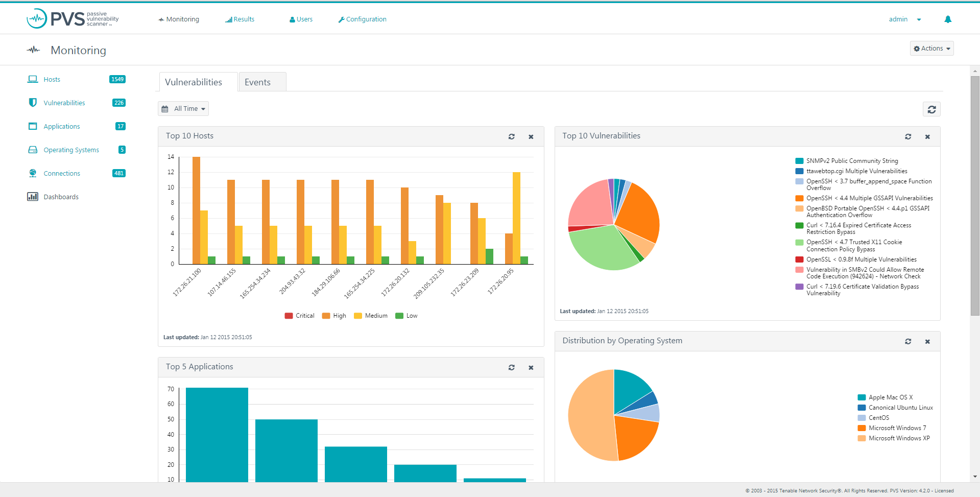Open the All Time date range dropdown
The height and width of the screenshot is (497, 980).
pos(183,109)
